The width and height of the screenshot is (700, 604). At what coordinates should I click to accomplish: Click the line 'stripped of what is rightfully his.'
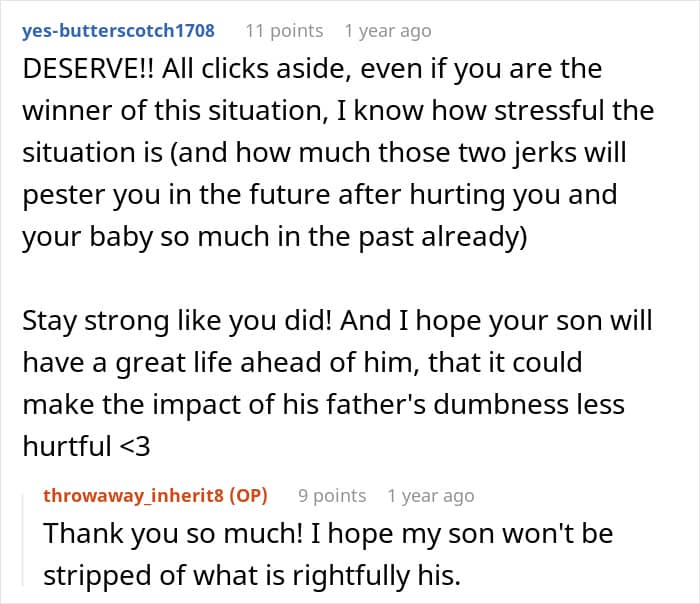pyautogui.click(x=252, y=575)
